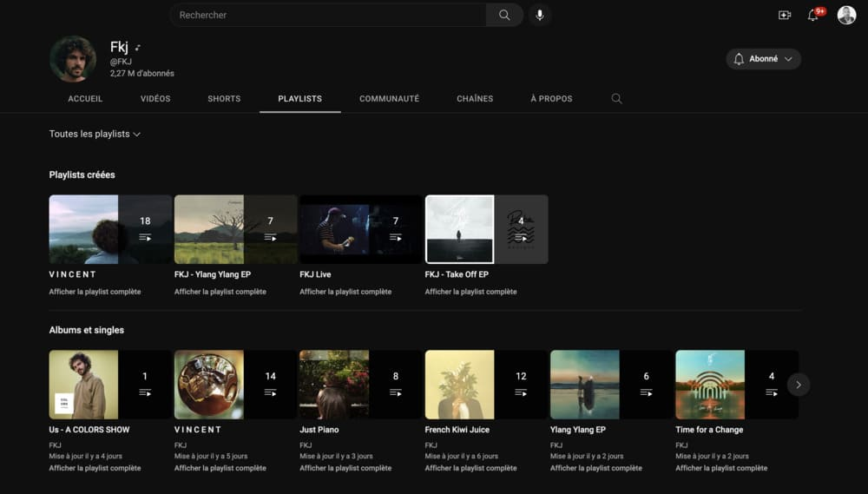Click playlist icon on Us - A COLORS SHOW
868x494 pixels.
click(145, 392)
